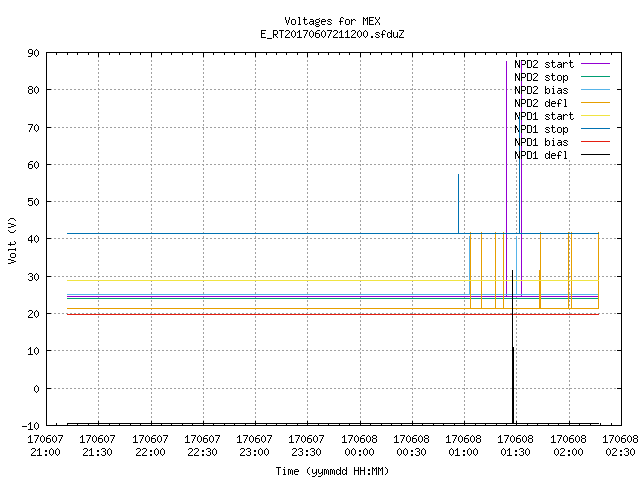Viewport: 640px width, 480px height.
Task: Click the y-axis tick value 90
Action: coord(34,53)
